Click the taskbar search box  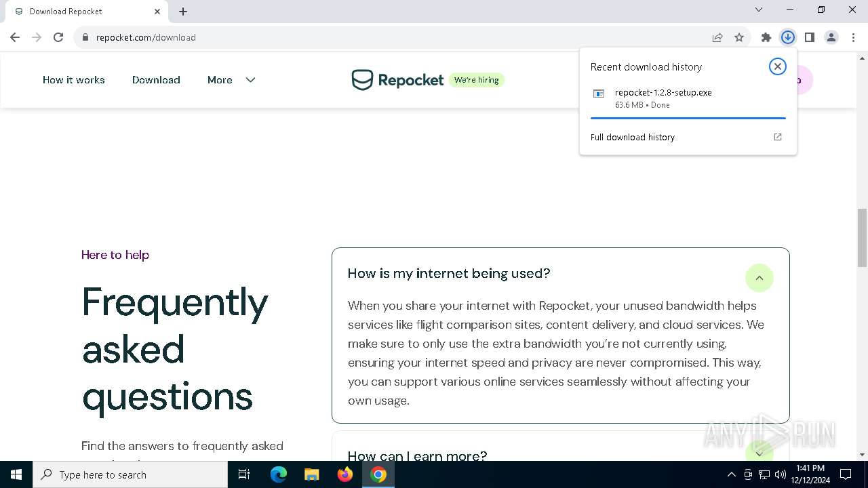(x=130, y=474)
